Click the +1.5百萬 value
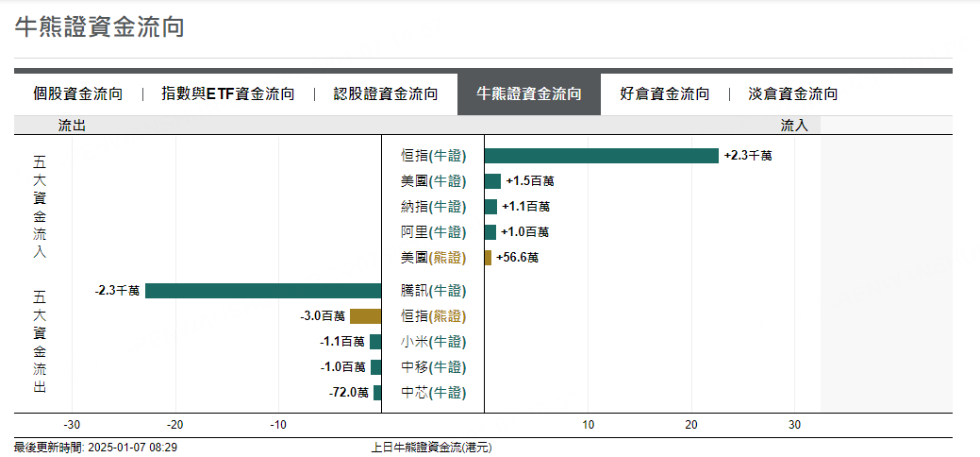 tap(530, 181)
